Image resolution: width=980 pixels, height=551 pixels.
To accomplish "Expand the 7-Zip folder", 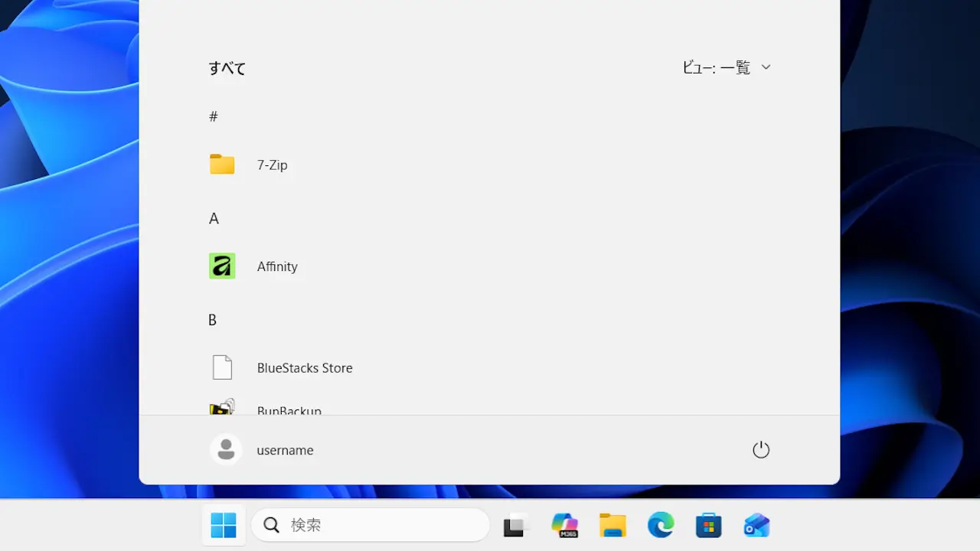I will click(272, 165).
